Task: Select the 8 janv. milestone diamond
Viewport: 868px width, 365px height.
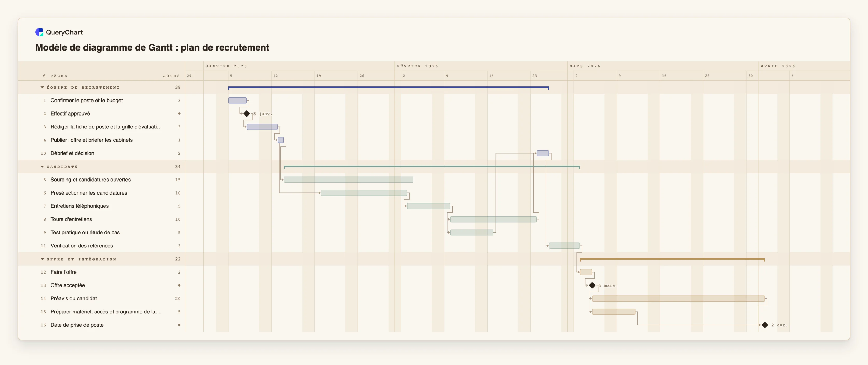Action: 247,114
